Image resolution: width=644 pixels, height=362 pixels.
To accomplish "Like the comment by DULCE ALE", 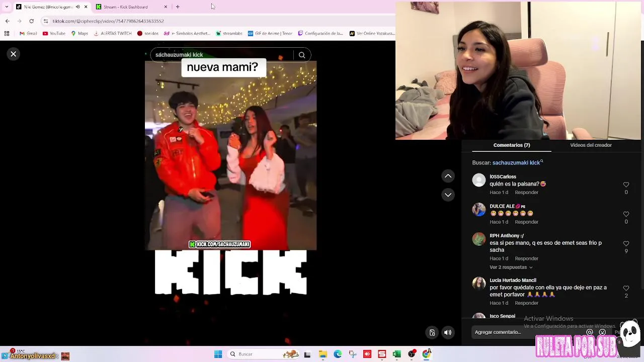I will [626, 214].
